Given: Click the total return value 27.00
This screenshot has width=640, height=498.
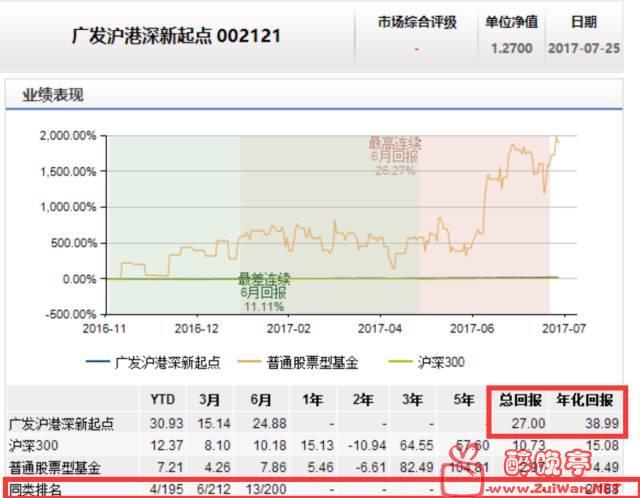Looking at the screenshot, I should (529, 423).
